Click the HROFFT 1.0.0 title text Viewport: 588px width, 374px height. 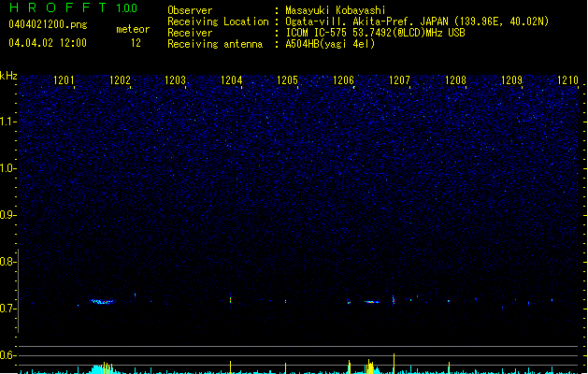pos(73,7)
